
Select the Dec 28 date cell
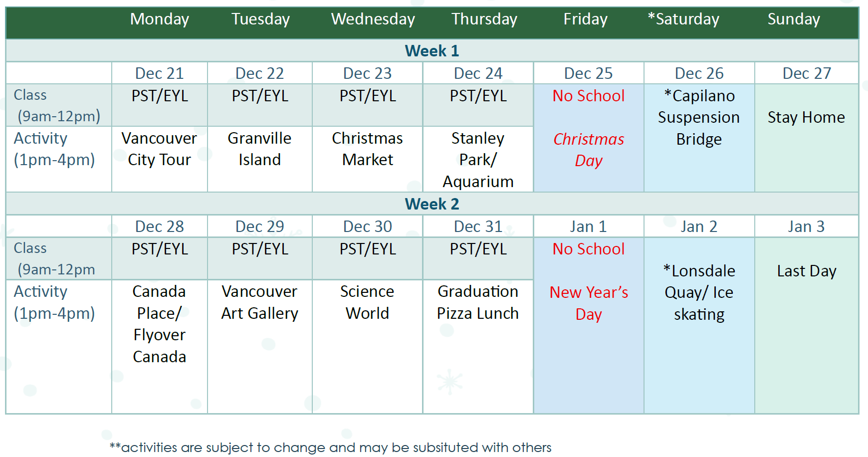coord(160,226)
